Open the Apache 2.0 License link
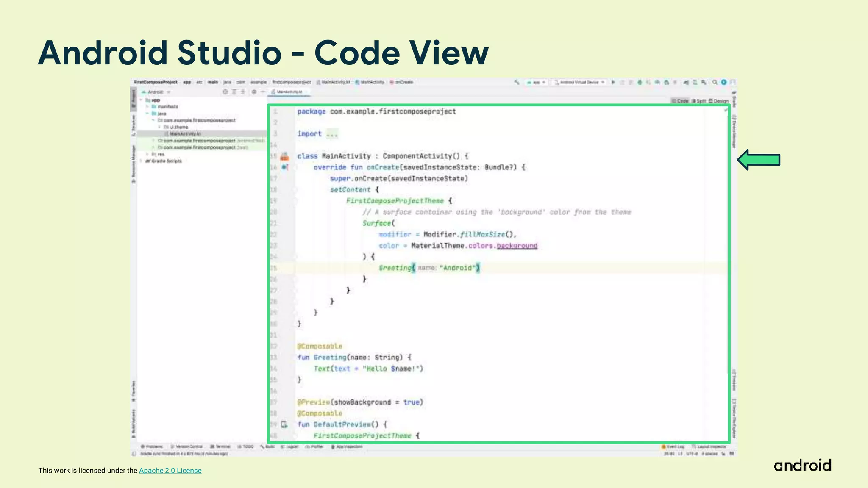 170,470
